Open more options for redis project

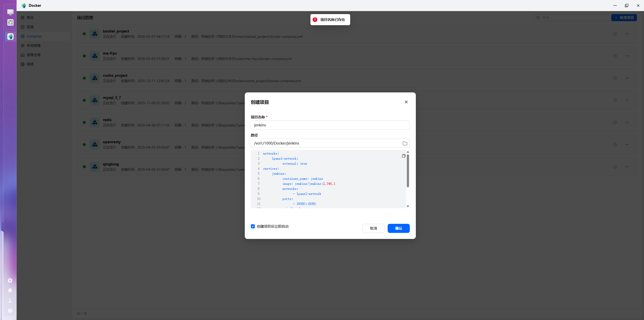click(x=627, y=122)
